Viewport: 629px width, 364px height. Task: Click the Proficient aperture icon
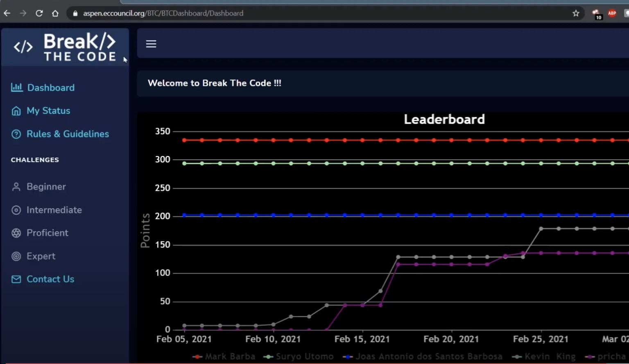pyautogui.click(x=16, y=233)
